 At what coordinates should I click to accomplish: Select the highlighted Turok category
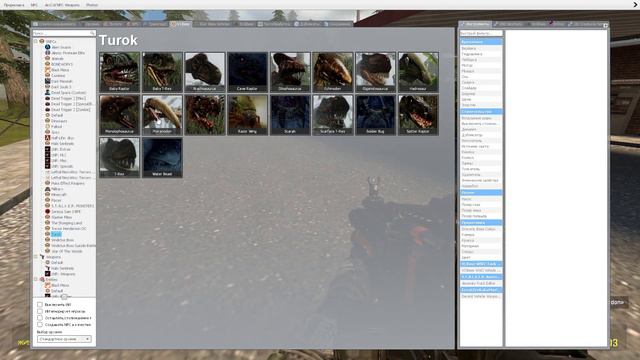coord(56,234)
